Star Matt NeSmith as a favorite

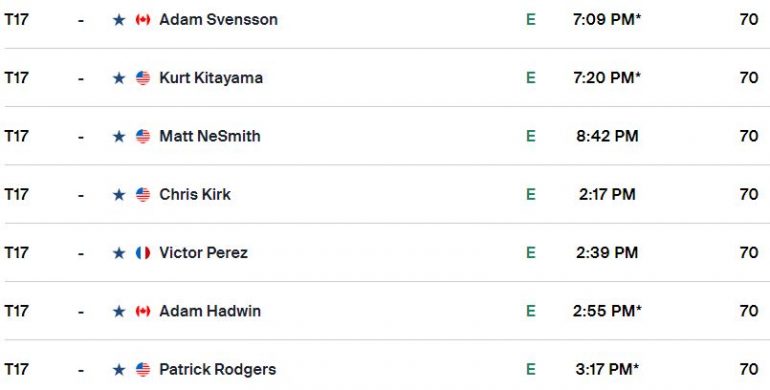point(119,137)
